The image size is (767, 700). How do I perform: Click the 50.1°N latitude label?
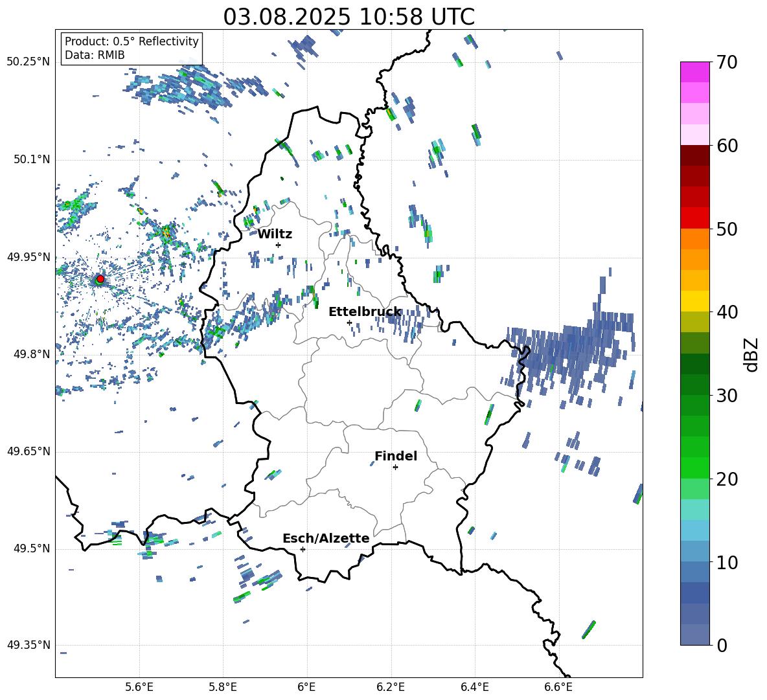click(x=32, y=160)
